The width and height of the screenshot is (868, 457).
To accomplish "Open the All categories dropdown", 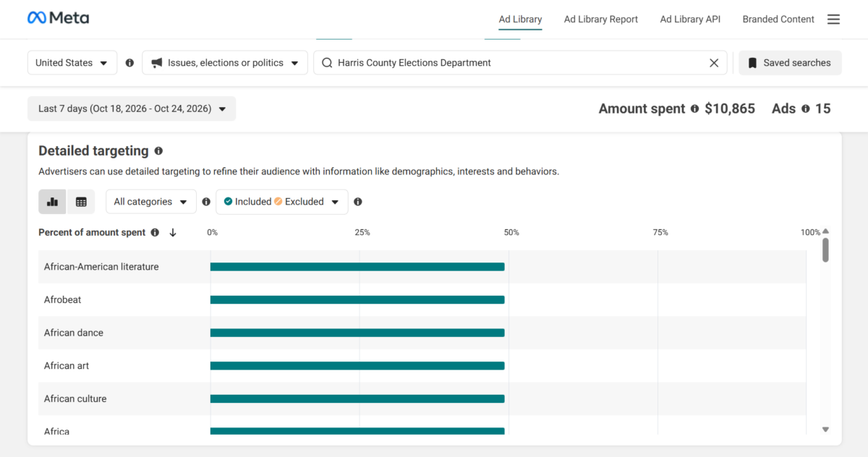I will point(151,202).
